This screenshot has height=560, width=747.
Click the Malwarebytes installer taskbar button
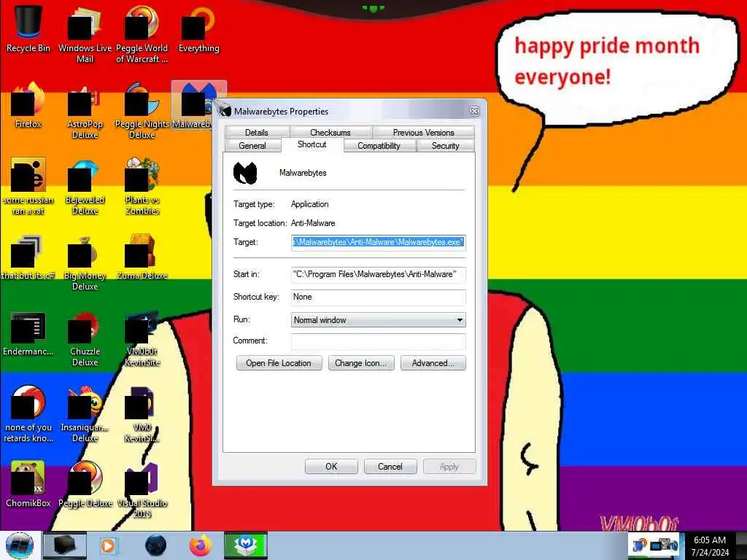[246, 545]
